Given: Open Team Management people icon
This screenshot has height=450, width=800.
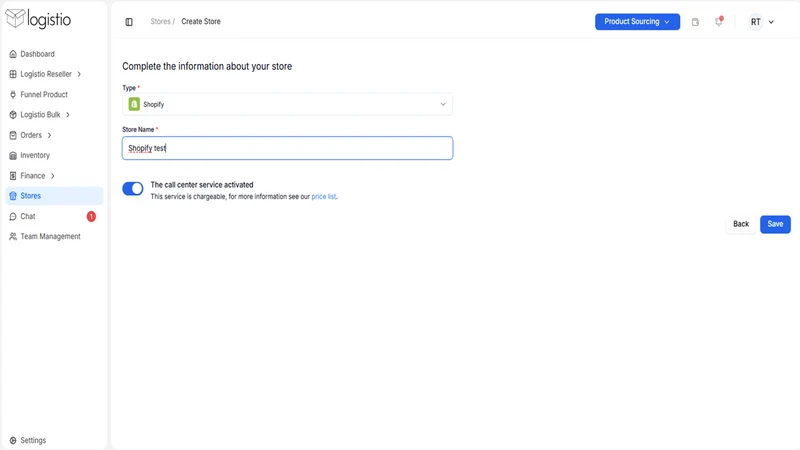Looking at the screenshot, I should coord(13,236).
